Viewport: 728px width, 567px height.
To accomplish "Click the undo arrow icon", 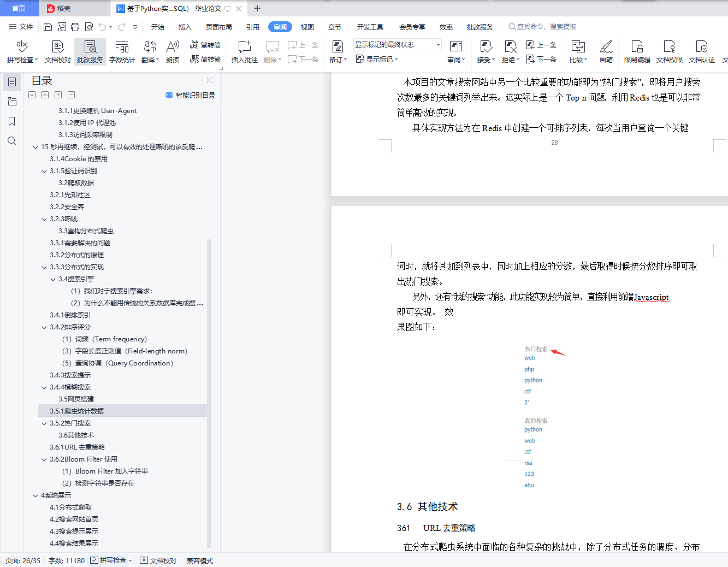I will point(103,27).
